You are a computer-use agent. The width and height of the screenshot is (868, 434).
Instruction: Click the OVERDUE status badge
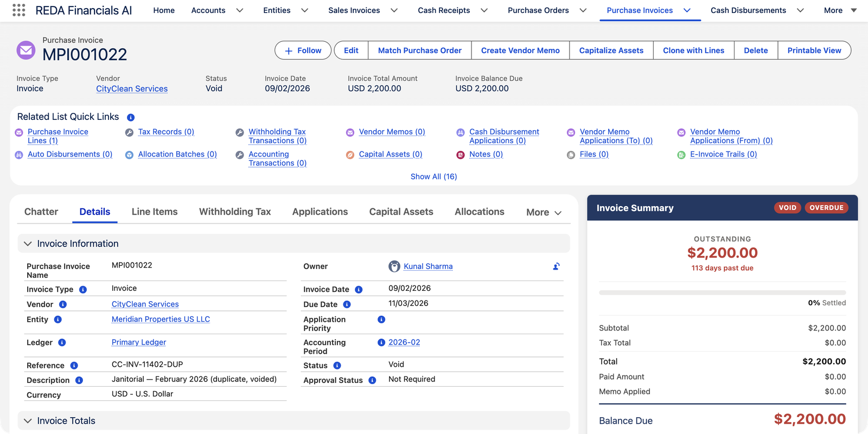(x=826, y=208)
